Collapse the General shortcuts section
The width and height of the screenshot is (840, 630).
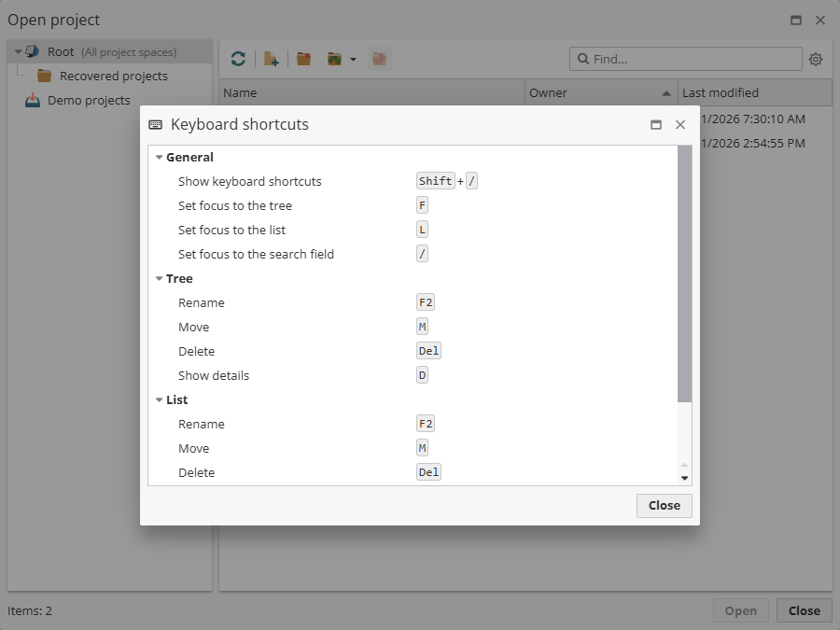[x=159, y=157]
